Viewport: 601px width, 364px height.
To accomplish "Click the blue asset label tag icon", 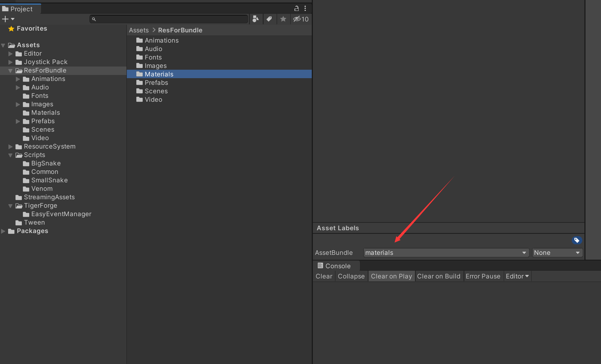I will pyautogui.click(x=577, y=240).
